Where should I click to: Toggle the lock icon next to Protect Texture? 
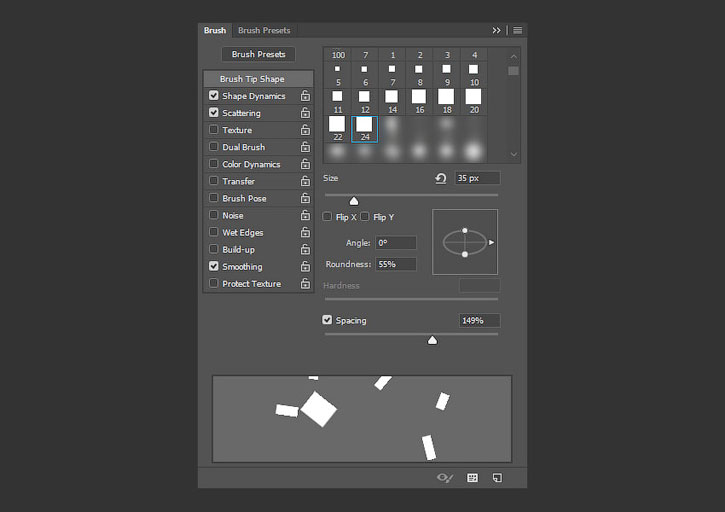(305, 284)
